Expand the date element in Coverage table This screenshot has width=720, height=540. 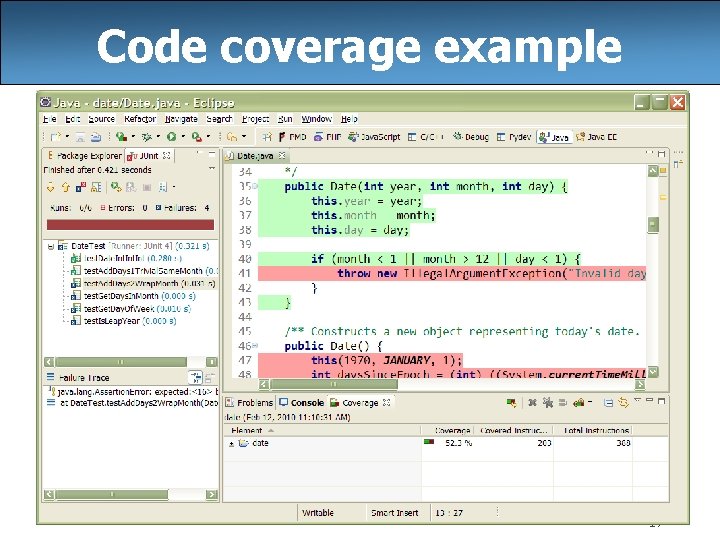[231, 444]
